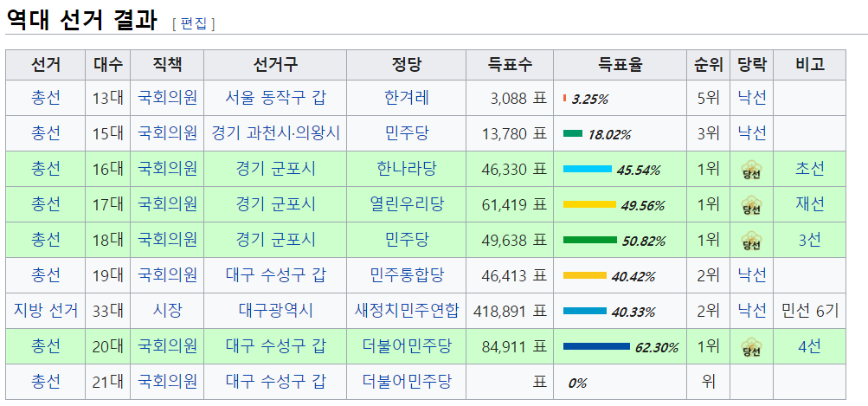The height and width of the screenshot is (406, 868).
Task: Open the 새정치민주연합 party link
Action: tap(407, 311)
